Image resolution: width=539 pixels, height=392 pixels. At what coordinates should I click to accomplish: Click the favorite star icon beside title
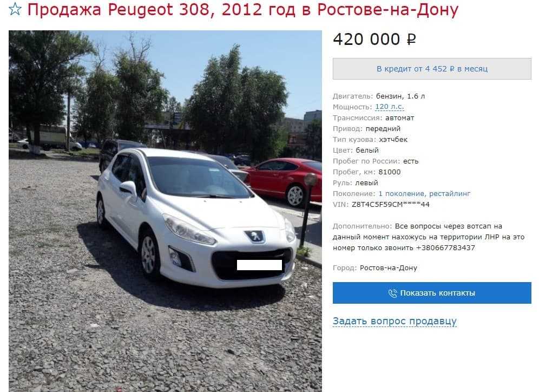coord(15,9)
